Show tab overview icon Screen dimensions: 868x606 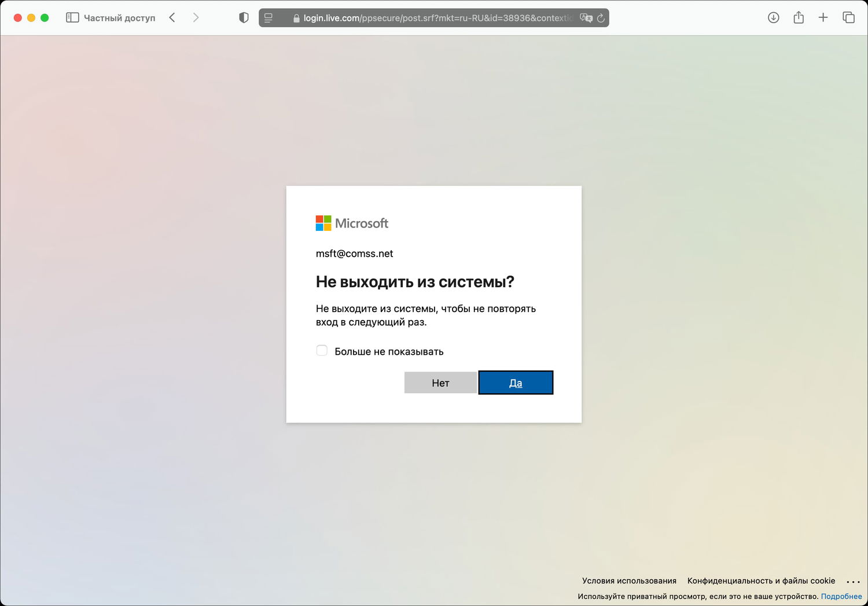[848, 18]
